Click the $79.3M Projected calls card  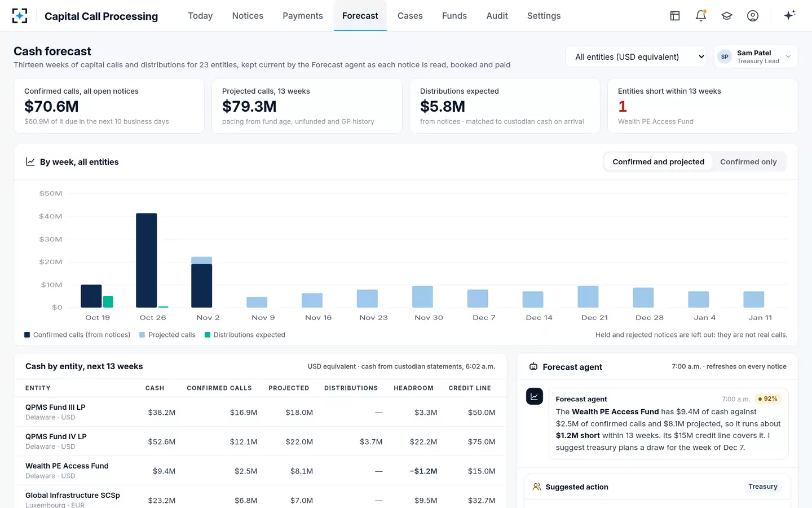point(307,106)
